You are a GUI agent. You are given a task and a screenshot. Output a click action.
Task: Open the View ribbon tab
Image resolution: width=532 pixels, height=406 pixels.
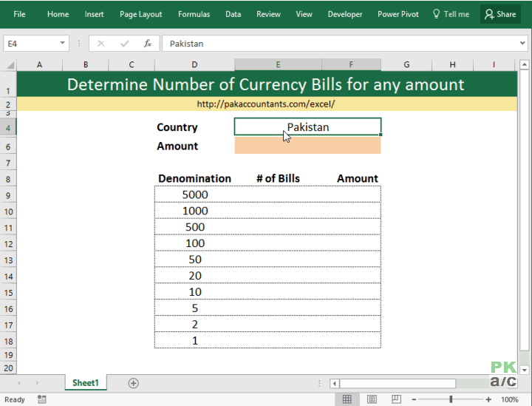coord(304,14)
